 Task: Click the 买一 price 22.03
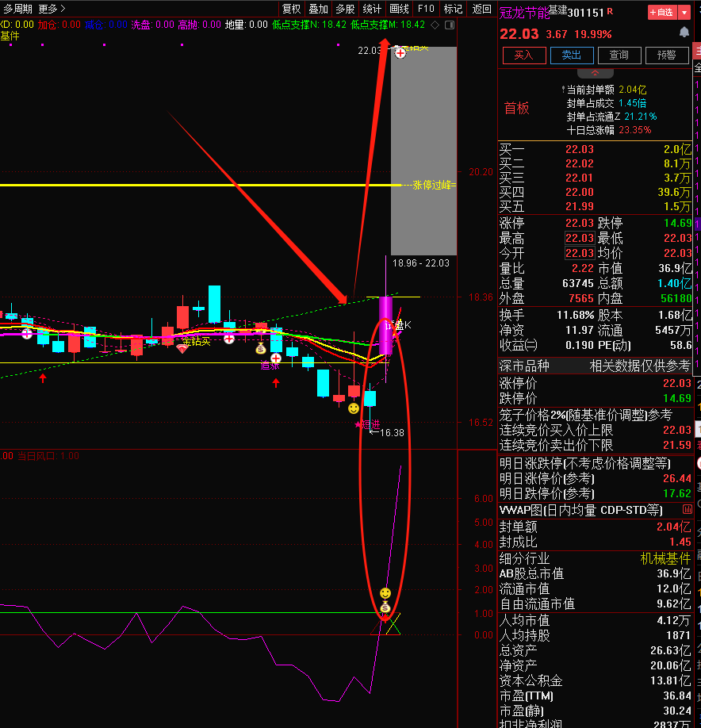(x=580, y=149)
